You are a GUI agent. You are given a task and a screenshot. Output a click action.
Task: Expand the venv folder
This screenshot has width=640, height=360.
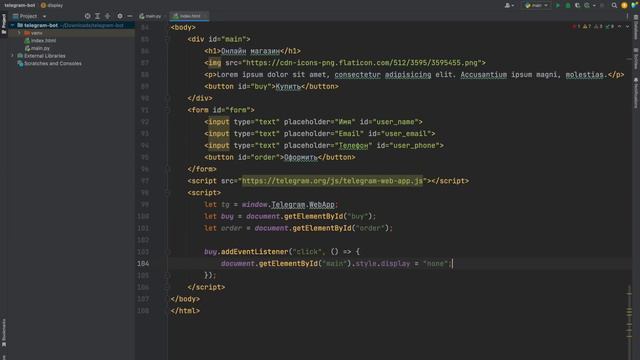pyautogui.click(x=19, y=33)
